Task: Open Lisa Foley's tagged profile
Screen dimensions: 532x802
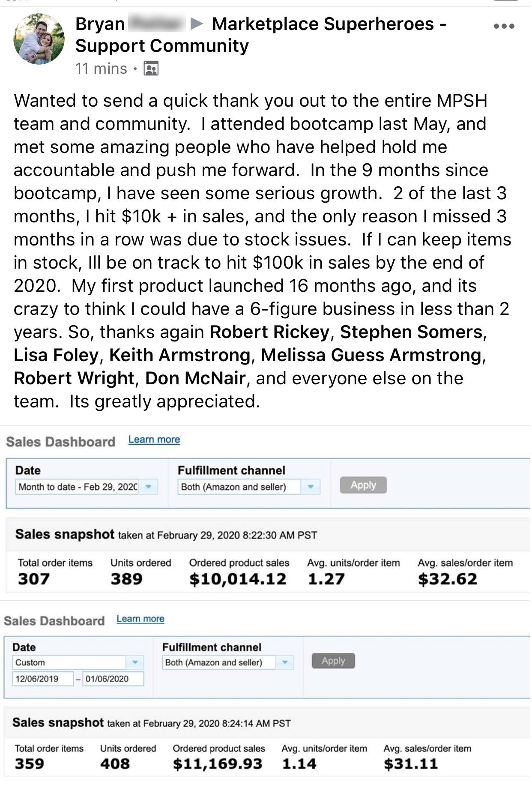Action: (x=56, y=355)
